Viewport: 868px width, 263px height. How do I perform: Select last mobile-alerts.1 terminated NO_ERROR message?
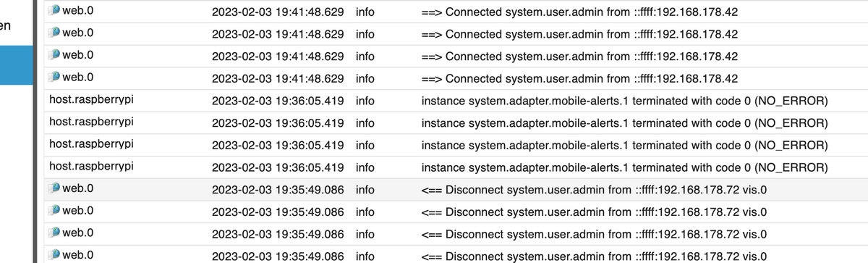pos(624,168)
